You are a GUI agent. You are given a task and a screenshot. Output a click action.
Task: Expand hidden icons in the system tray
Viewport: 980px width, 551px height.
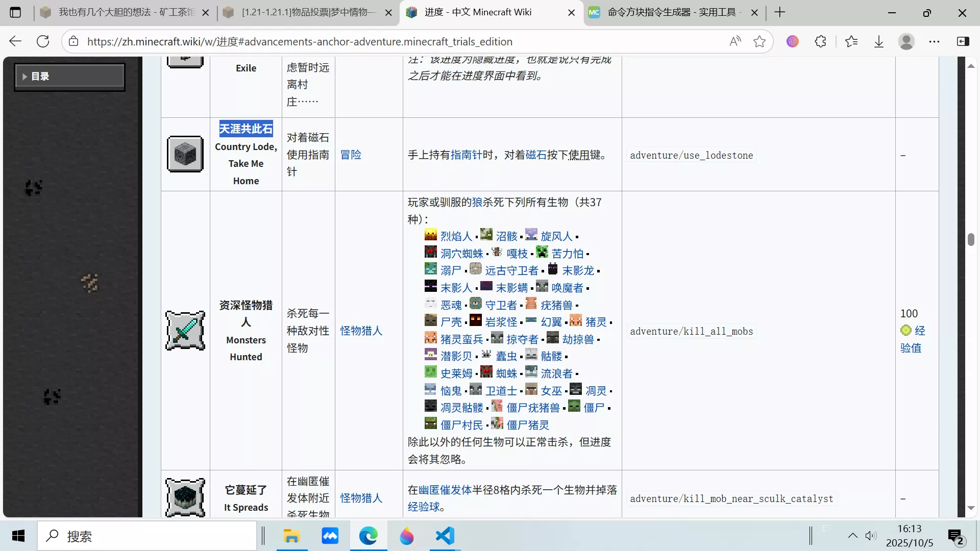[x=852, y=536]
